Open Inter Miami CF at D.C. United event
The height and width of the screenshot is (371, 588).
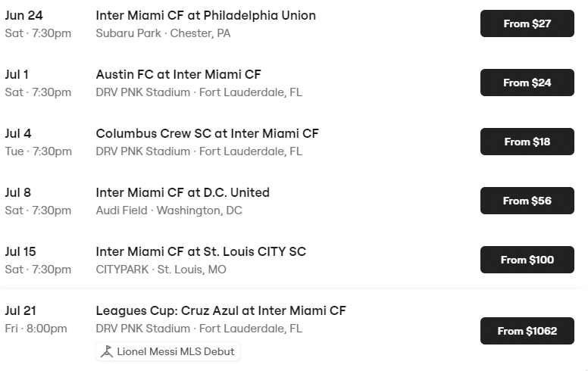coord(183,192)
